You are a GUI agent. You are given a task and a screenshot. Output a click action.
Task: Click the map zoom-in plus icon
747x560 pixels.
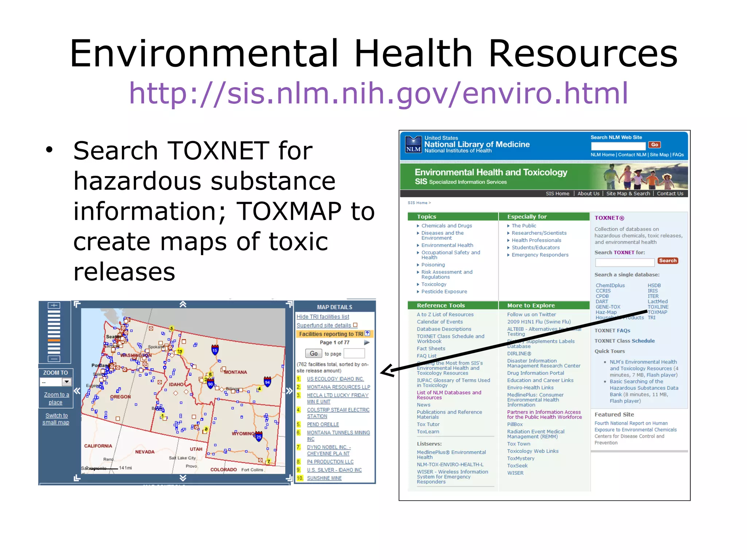pyautogui.click(x=54, y=305)
